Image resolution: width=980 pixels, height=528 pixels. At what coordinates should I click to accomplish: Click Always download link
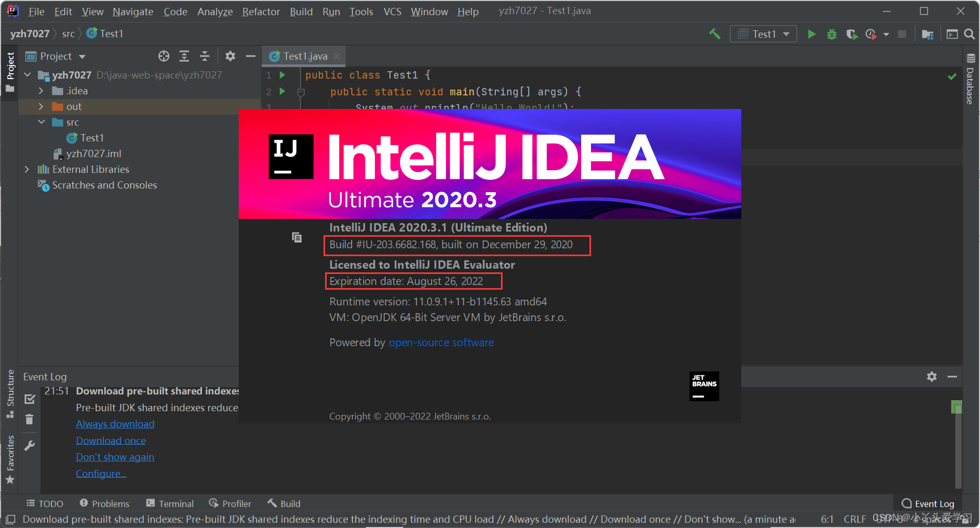tap(115, 424)
